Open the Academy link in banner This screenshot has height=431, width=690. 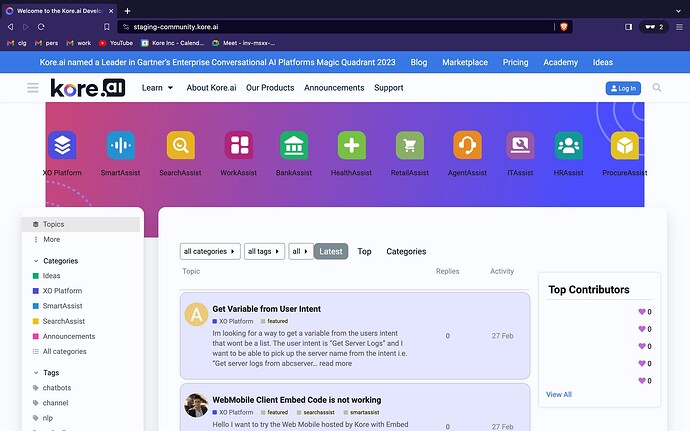tap(561, 63)
